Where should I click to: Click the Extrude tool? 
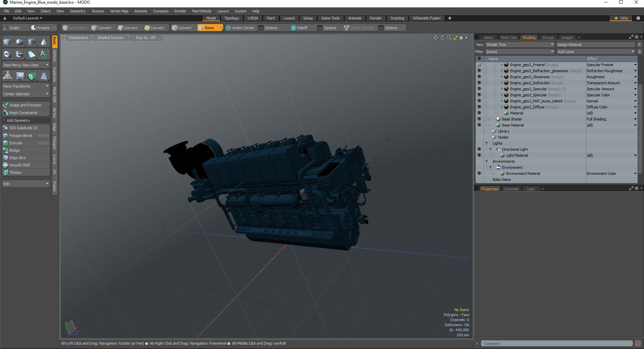click(26, 143)
